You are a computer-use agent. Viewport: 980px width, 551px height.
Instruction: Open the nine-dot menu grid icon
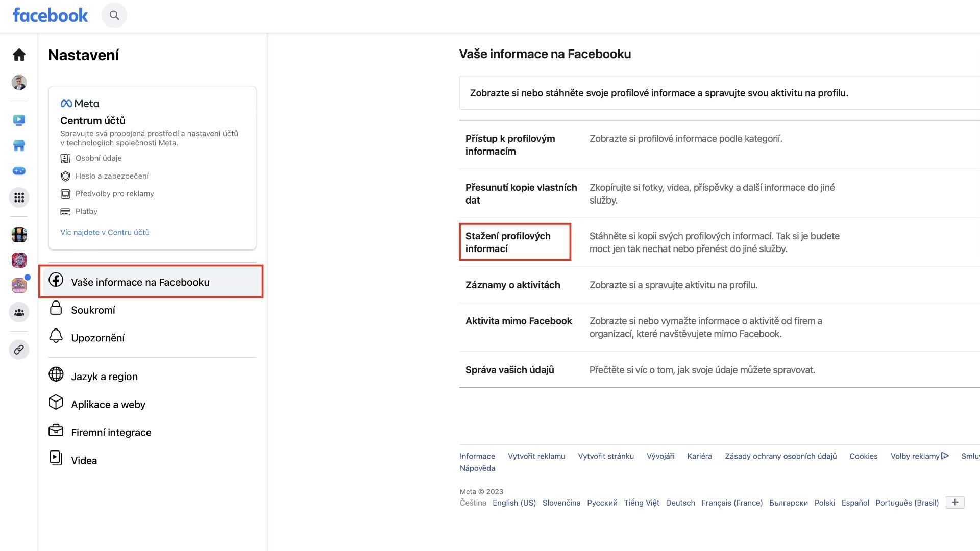19,197
